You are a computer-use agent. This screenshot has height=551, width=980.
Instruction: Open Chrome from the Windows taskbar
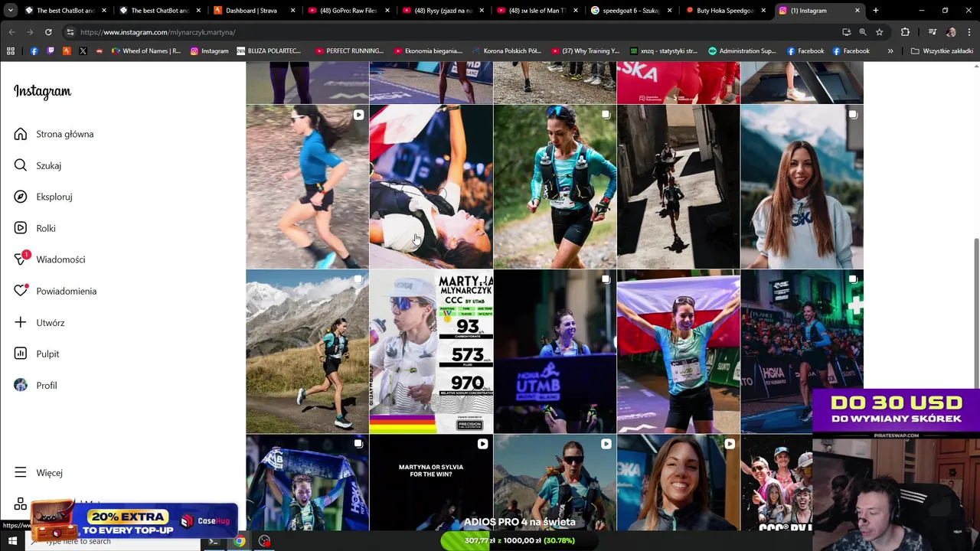[x=239, y=541]
